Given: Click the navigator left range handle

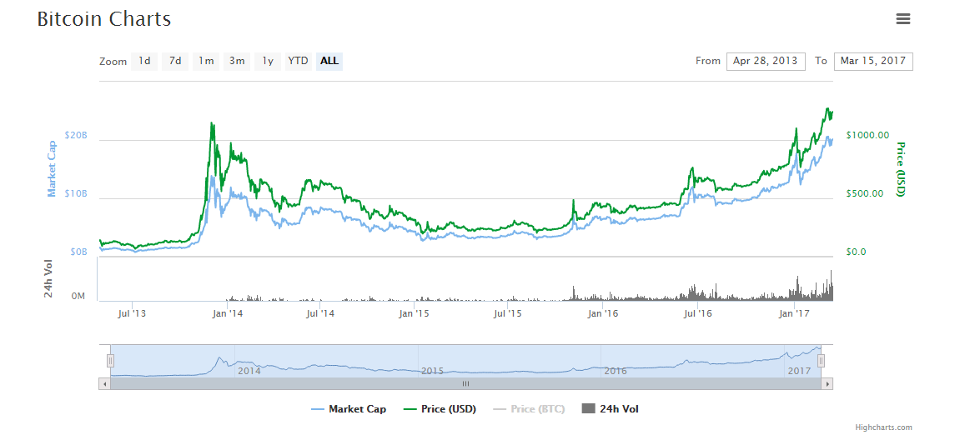Looking at the screenshot, I should tap(110, 361).
